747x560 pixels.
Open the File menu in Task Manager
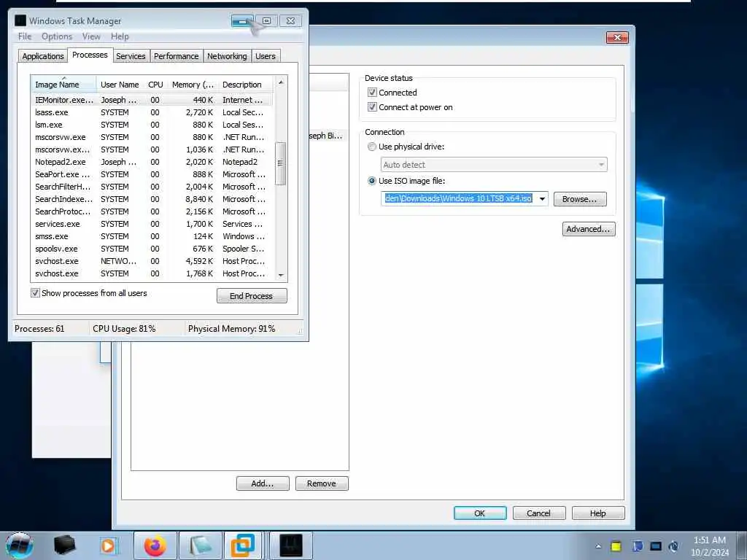(x=25, y=36)
